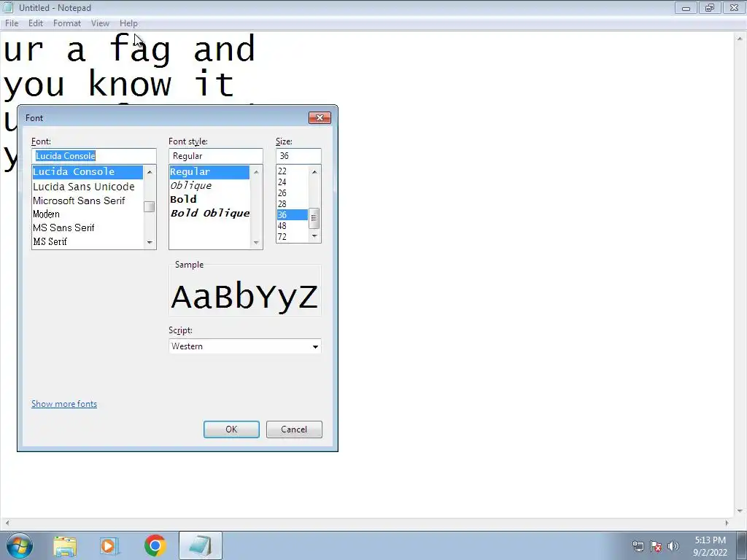Select MS Serif font
Viewport: 747px width, 560px height.
[88, 241]
